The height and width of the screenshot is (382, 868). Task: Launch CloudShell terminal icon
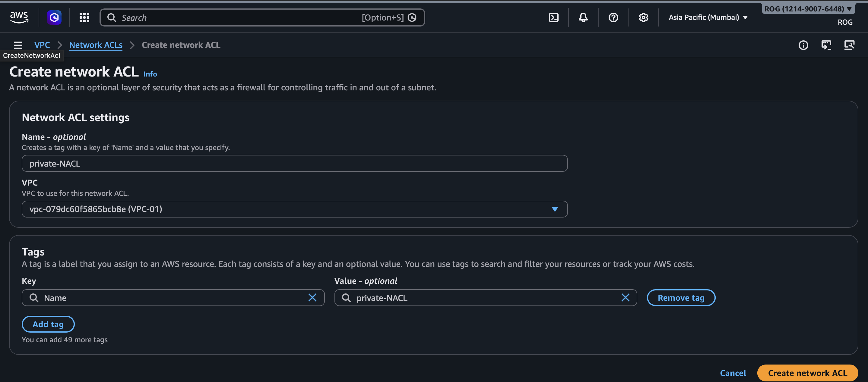click(554, 17)
